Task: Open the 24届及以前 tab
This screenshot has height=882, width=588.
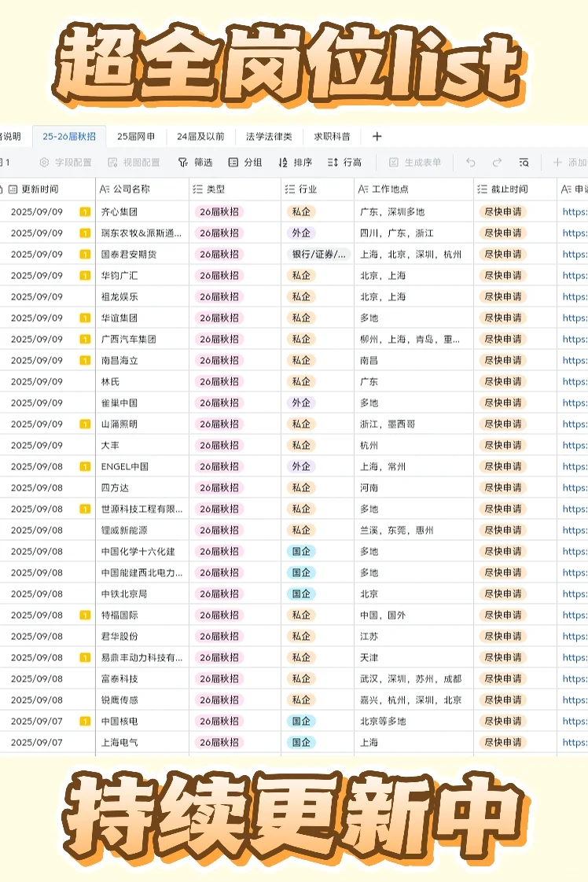Action: tap(200, 137)
